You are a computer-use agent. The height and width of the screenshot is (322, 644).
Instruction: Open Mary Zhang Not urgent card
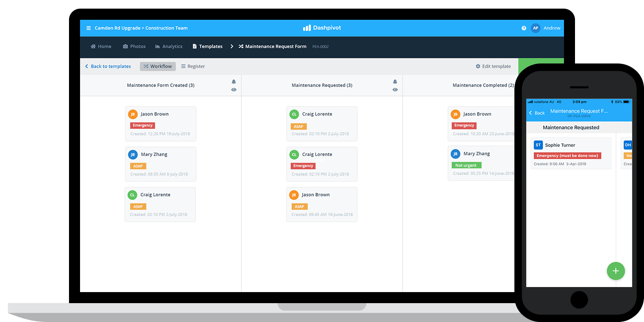click(x=481, y=163)
